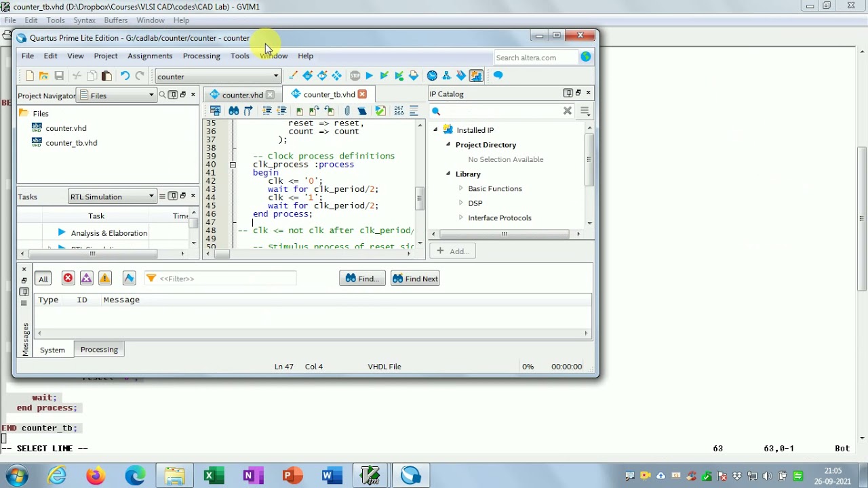Toggle line numbers icon (267/268) in editor toolbar
868x488 pixels.
tap(399, 110)
